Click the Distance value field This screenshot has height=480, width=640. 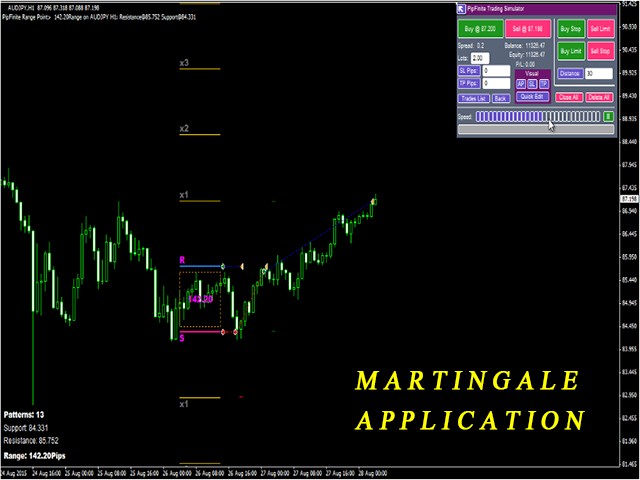pyautogui.click(x=599, y=73)
